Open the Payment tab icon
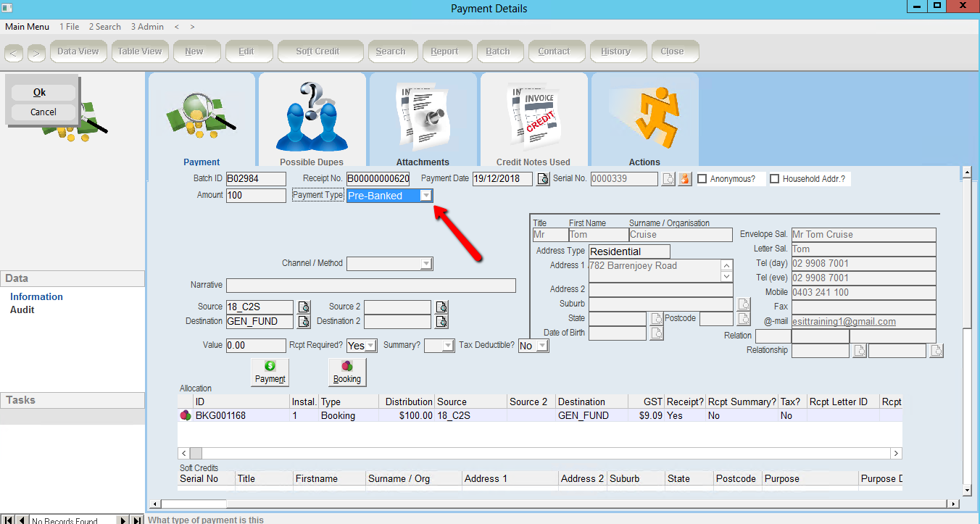 202,116
